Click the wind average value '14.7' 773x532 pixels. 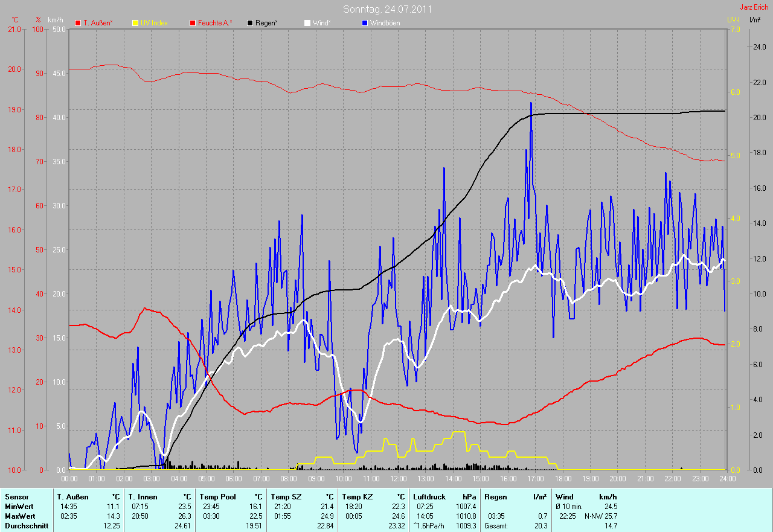pos(610,526)
